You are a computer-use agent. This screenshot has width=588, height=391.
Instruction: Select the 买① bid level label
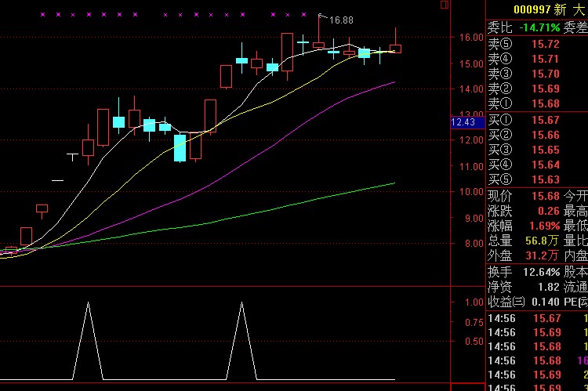500,120
